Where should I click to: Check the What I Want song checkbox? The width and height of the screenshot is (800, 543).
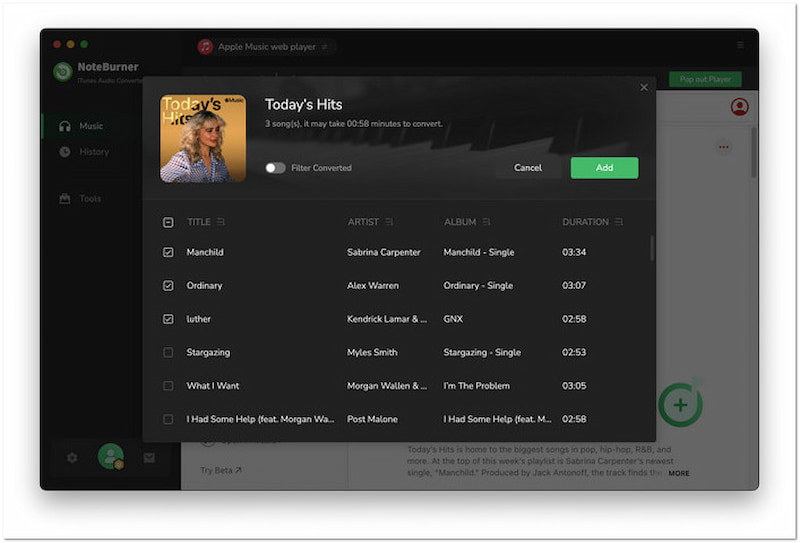(168, 386)
